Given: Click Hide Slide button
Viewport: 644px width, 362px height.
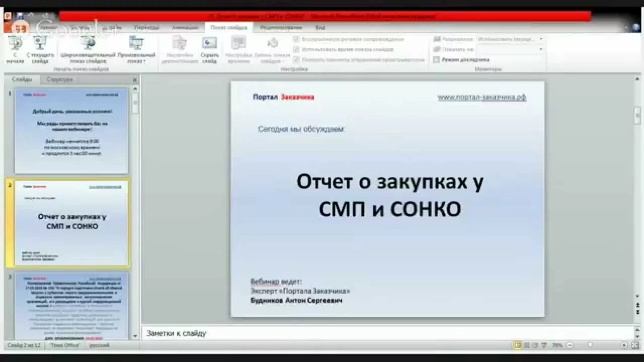Looking at the screenshot, I should (x=209, y=49).
